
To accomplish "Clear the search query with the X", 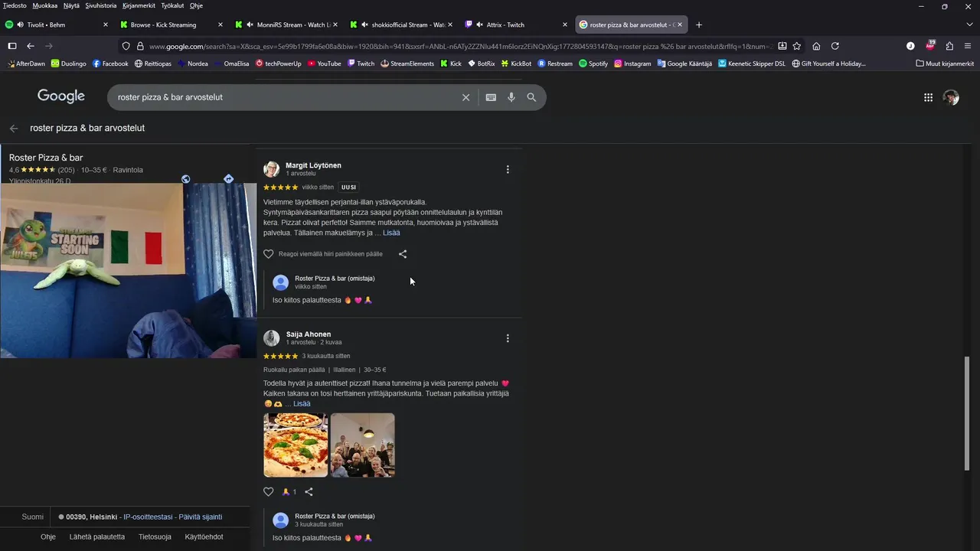I will [x=465, y=97].
